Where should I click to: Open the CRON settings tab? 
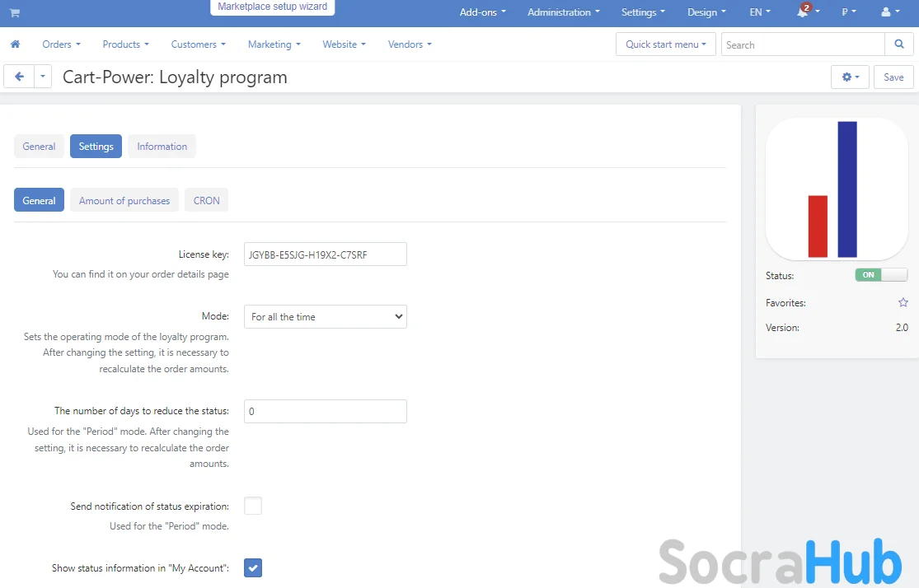(x=206, y=200)
